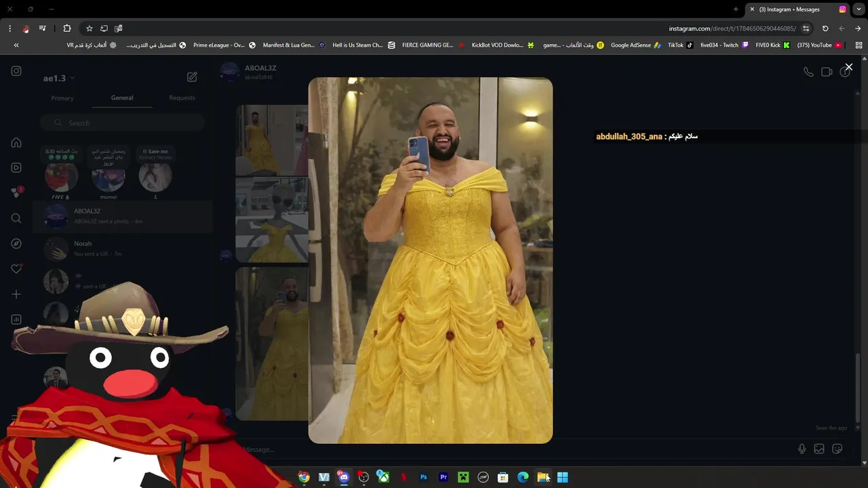Screen dimensions: 868x488
Task: Open the Hell is Us Steam bookmark
Action: click(x=363, y=45)
